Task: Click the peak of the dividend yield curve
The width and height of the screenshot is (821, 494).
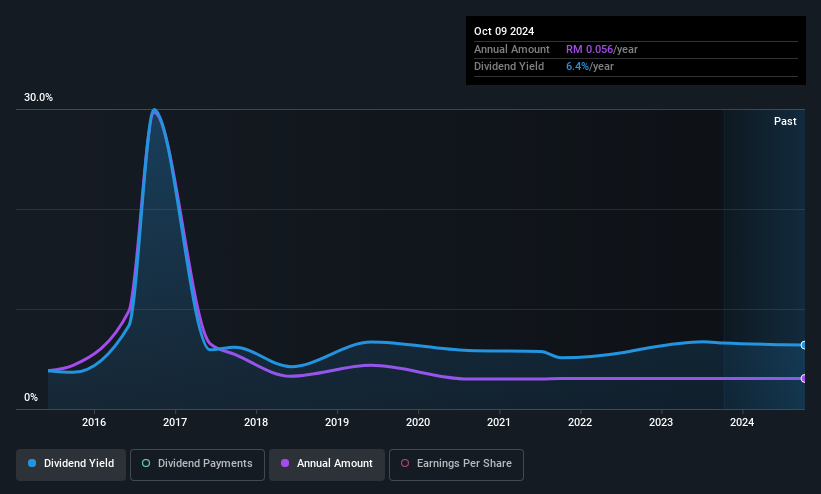Action: (154, 110)
